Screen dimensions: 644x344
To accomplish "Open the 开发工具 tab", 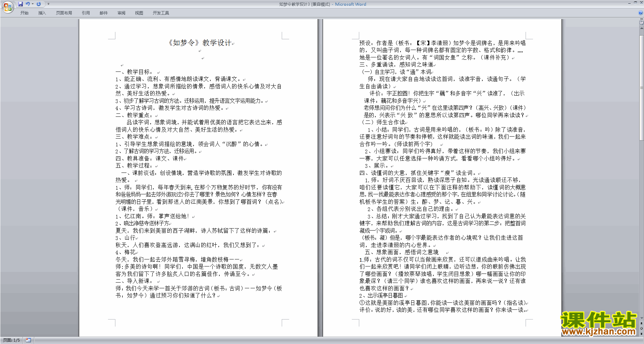I will point(161,13).
